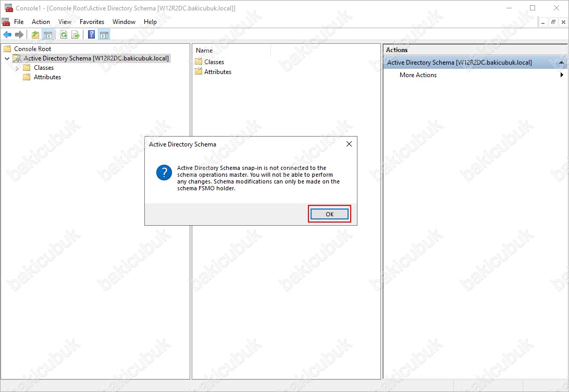
Task: Click More Actions in the Actions pane
Action: coord(418,75)
